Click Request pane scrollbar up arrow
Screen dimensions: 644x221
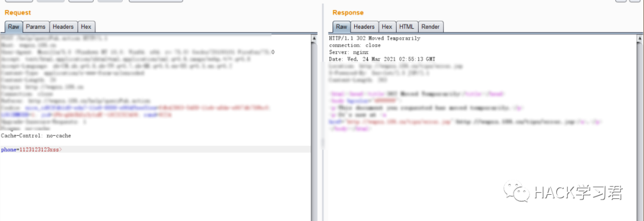point(315,38)
